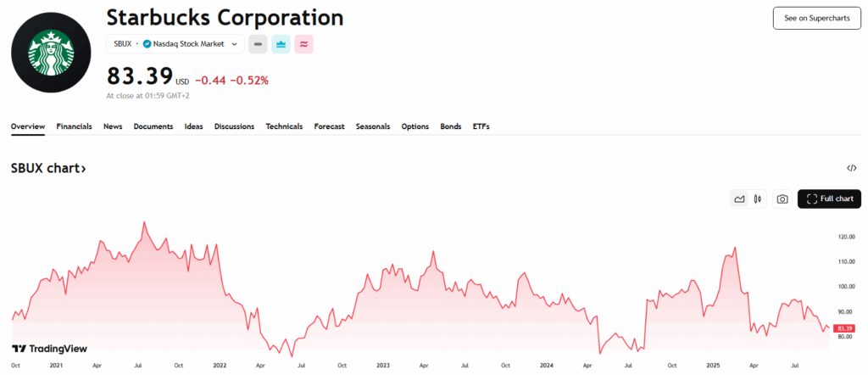The image size is (868, 375).
Task: Click the pink wavy lines badge icon
Action: pos(303,44)
